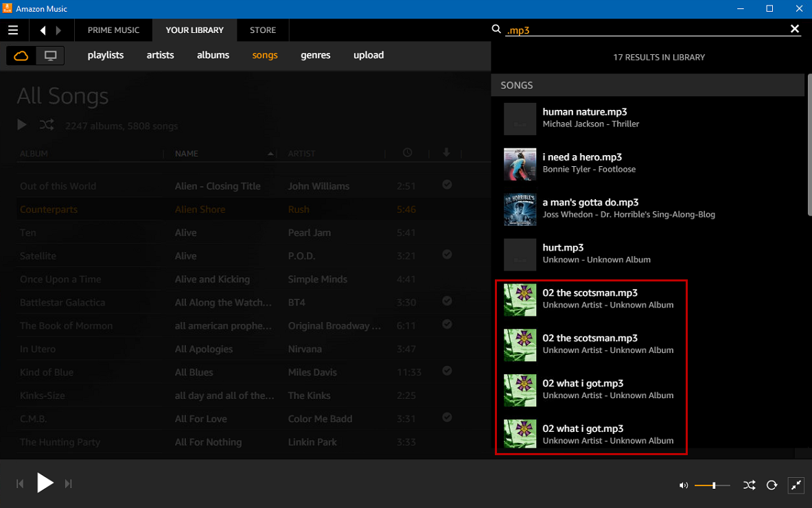812x508 pixels.
Task: Open the YOUR LIBRARY tab
Action: (x=195, y=30)
